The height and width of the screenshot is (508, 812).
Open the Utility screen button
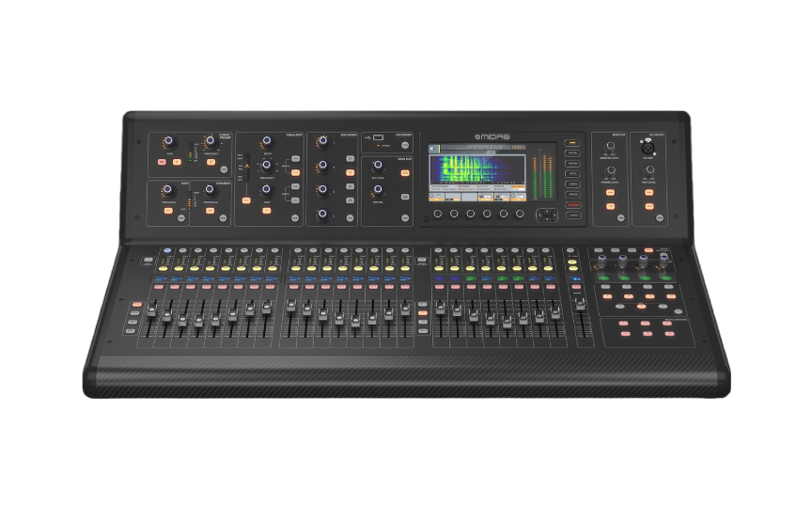(572, 215)
